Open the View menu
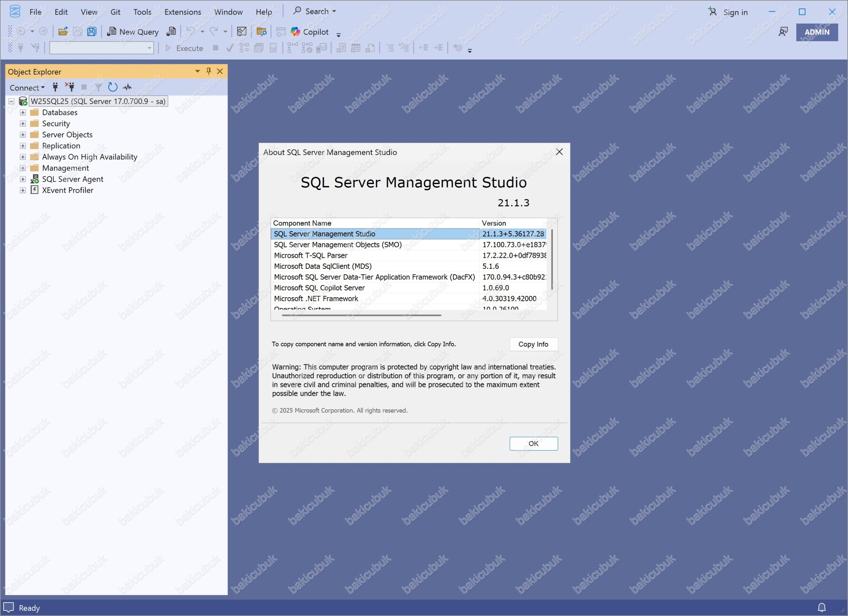 point(89,12)
